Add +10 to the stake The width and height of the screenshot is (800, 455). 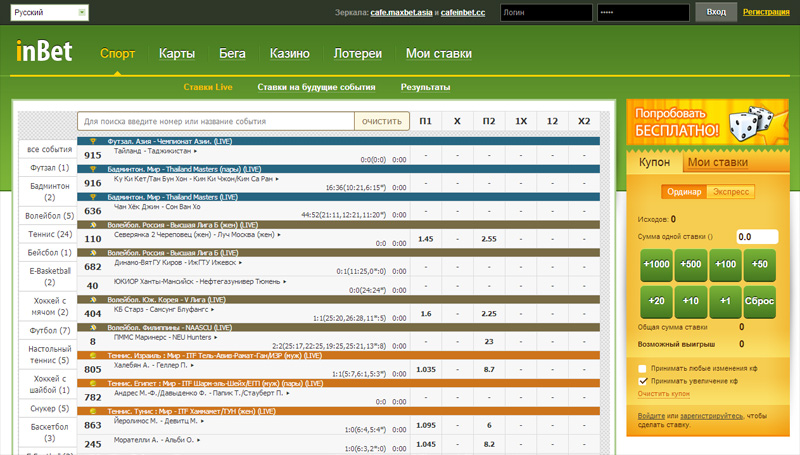pyautogui.click(x=691, y=301)
